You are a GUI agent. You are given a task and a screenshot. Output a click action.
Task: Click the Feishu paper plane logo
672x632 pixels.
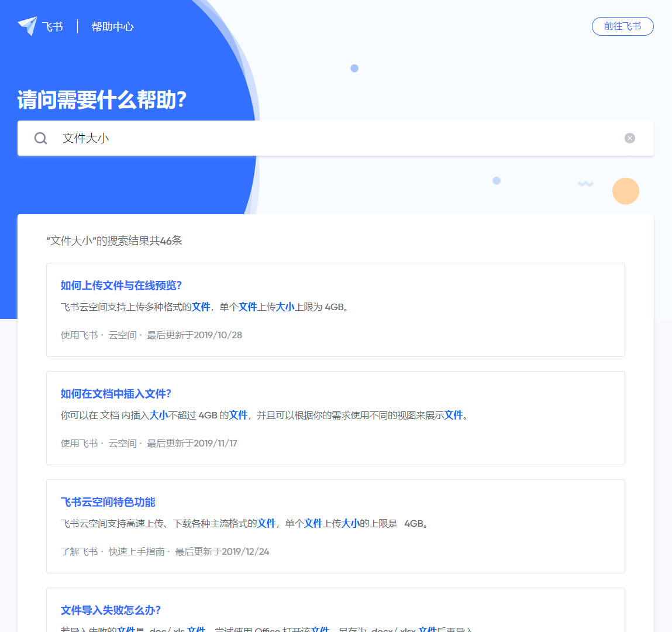(x=27, y=26)
